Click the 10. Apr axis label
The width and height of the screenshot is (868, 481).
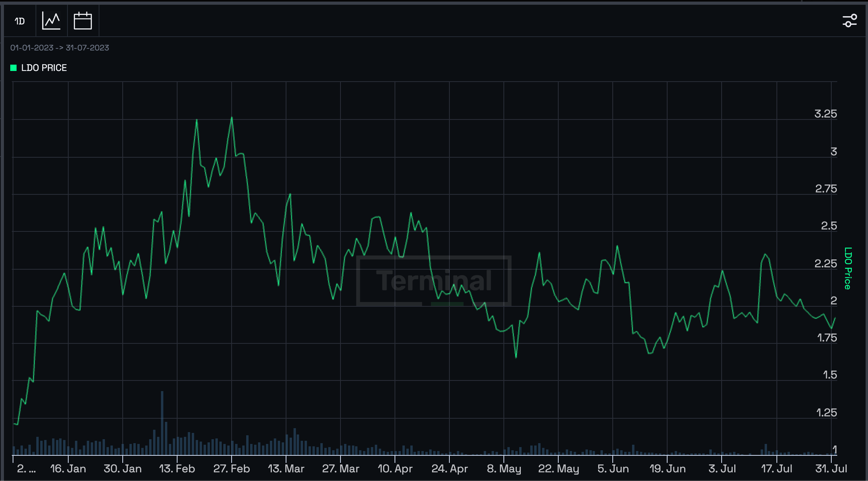395,469
